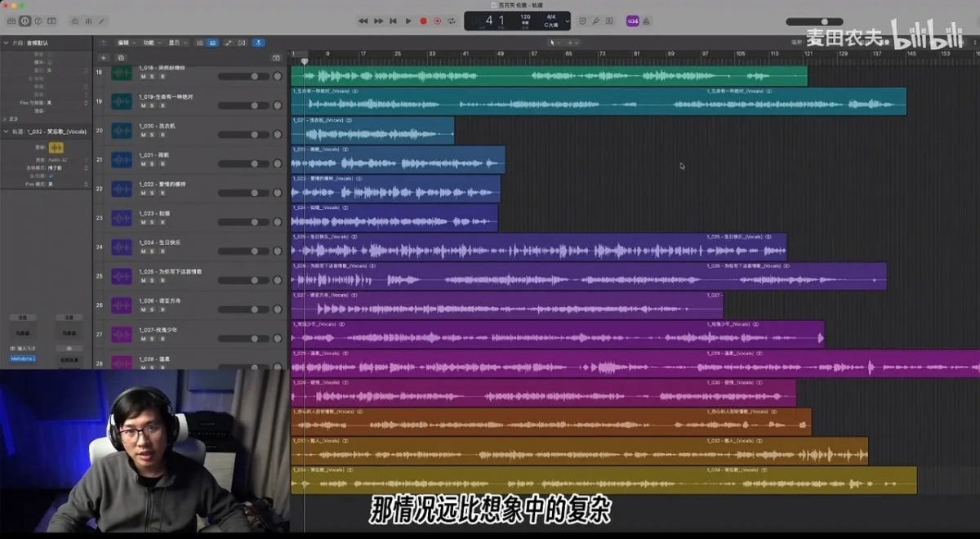Open the Inspector panel icon
The image size is (980, 539).
24,20
